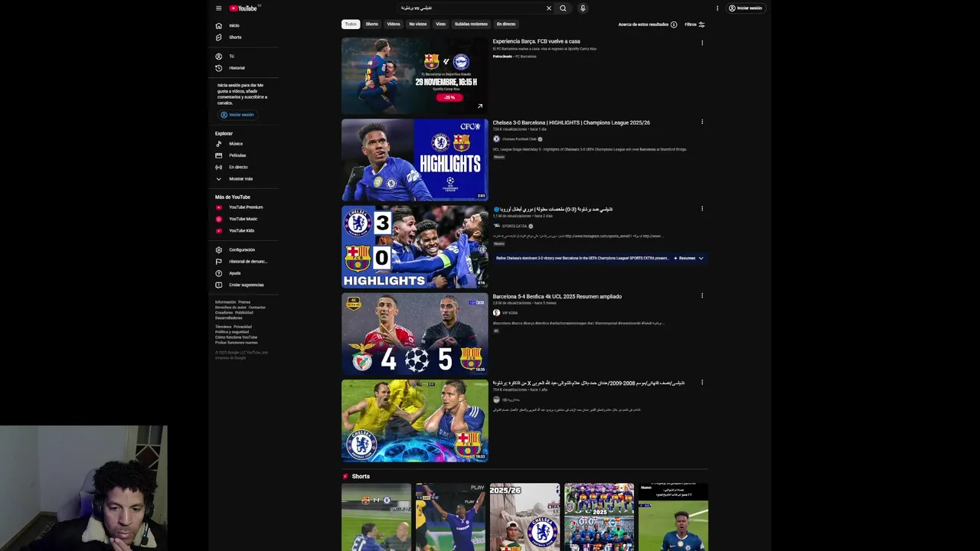This screenshot has height=551, width=980.
Task: Open Experiencia Barça ad thumbnail
Action: (414, 76)
